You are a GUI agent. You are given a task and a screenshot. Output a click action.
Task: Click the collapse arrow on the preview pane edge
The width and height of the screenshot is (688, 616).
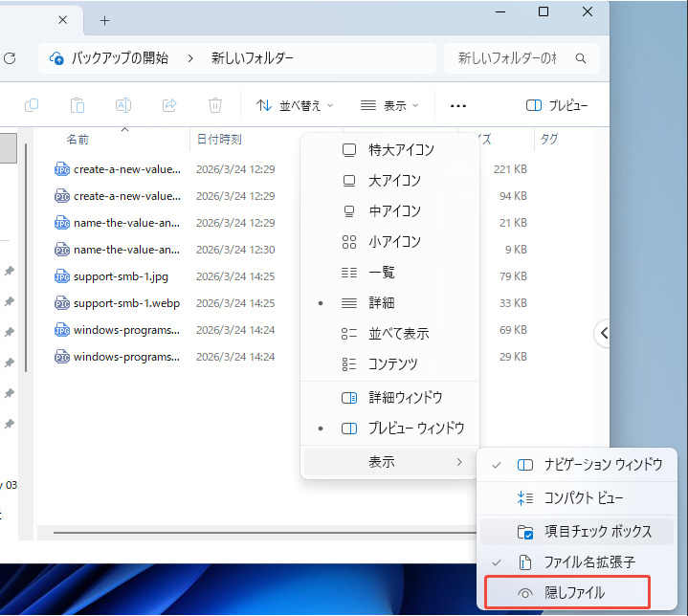tap(604, 334)
